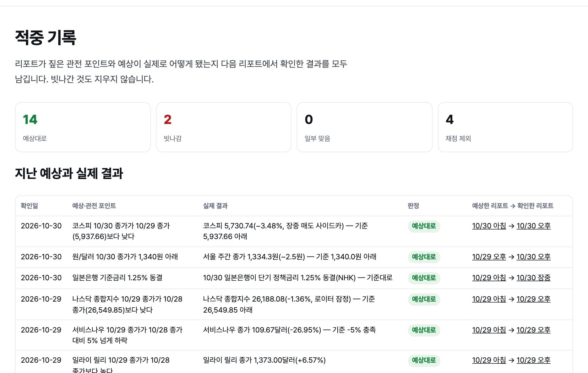The height and width of the screenshot is (373, 588).
Task: Click the 판정 column header
Action: point(413,206)
